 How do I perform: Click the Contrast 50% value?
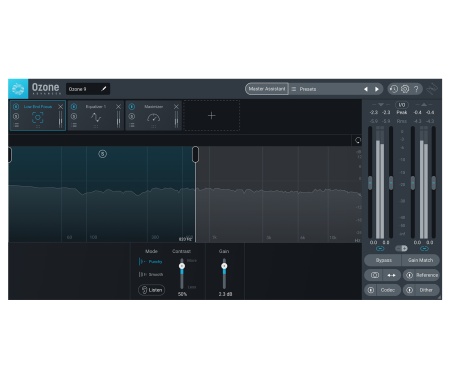pos(182,294)
